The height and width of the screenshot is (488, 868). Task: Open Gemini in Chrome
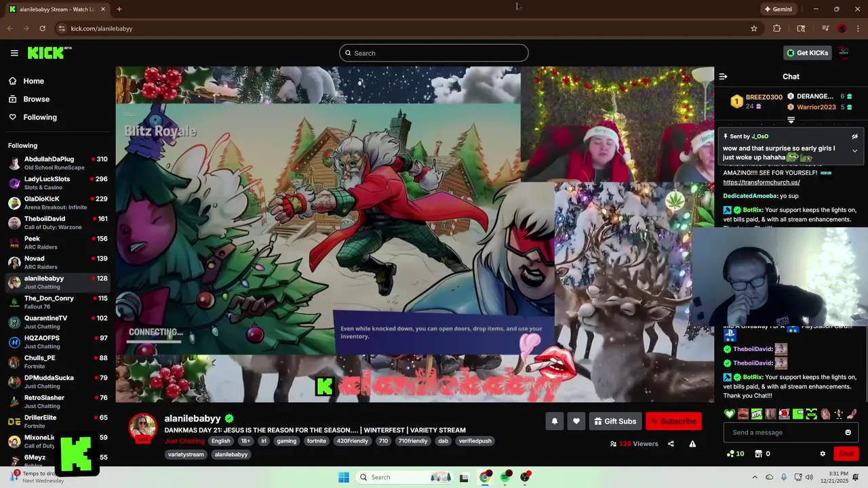pyautogui.click(x=778, y=9)
